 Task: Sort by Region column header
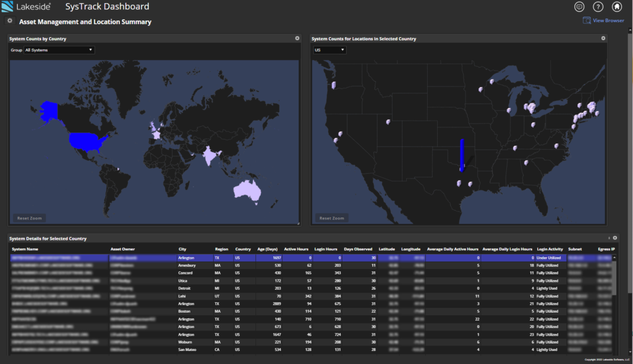(x=222, y=249)
